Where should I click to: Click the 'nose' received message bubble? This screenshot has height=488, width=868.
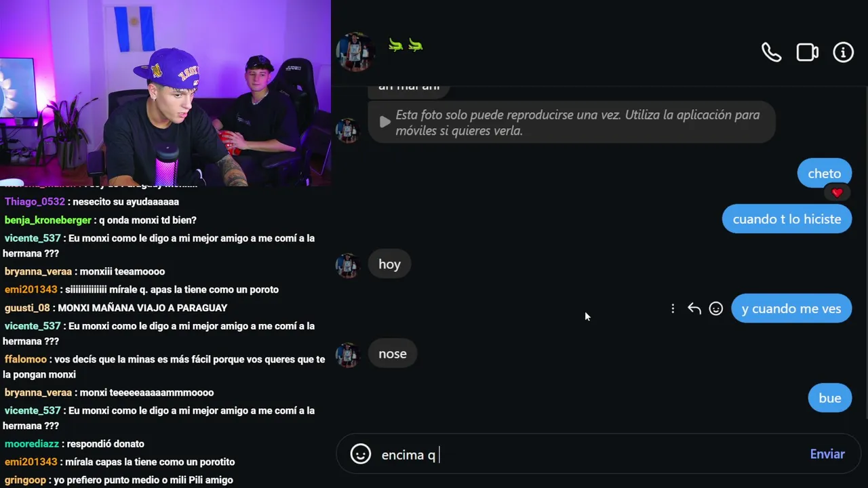point(392,353)
